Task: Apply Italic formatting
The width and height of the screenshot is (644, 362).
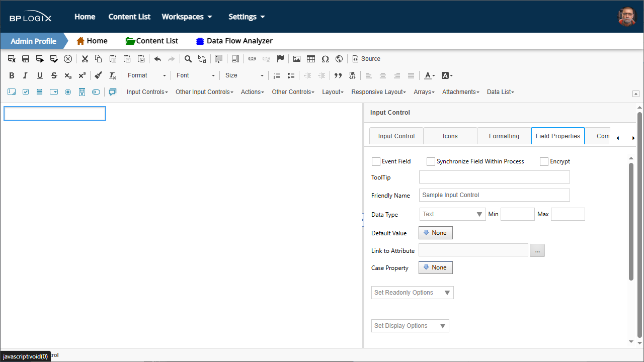Action: 26,75
